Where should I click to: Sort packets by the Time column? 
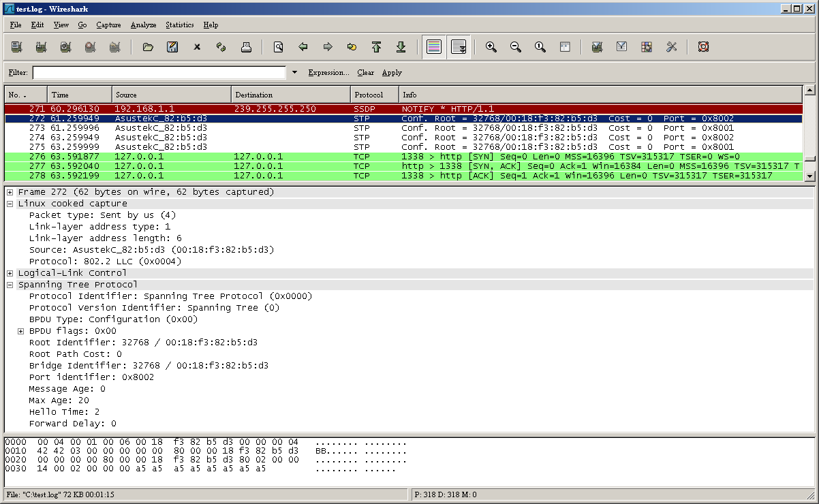tap(80, 95)
